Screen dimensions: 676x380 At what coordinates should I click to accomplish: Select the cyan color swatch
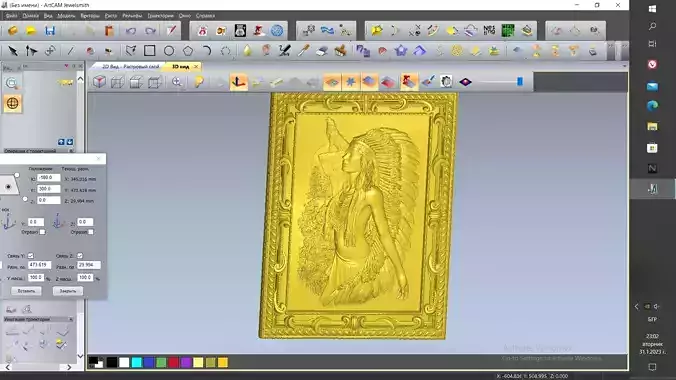click(137, 362)
